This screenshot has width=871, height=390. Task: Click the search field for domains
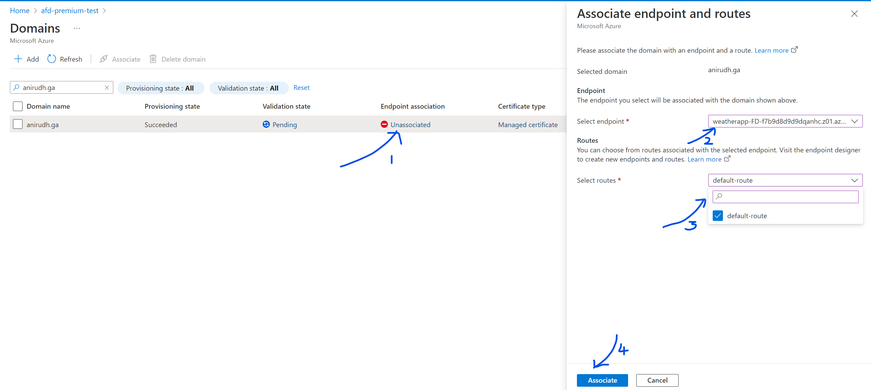(62, 88)
